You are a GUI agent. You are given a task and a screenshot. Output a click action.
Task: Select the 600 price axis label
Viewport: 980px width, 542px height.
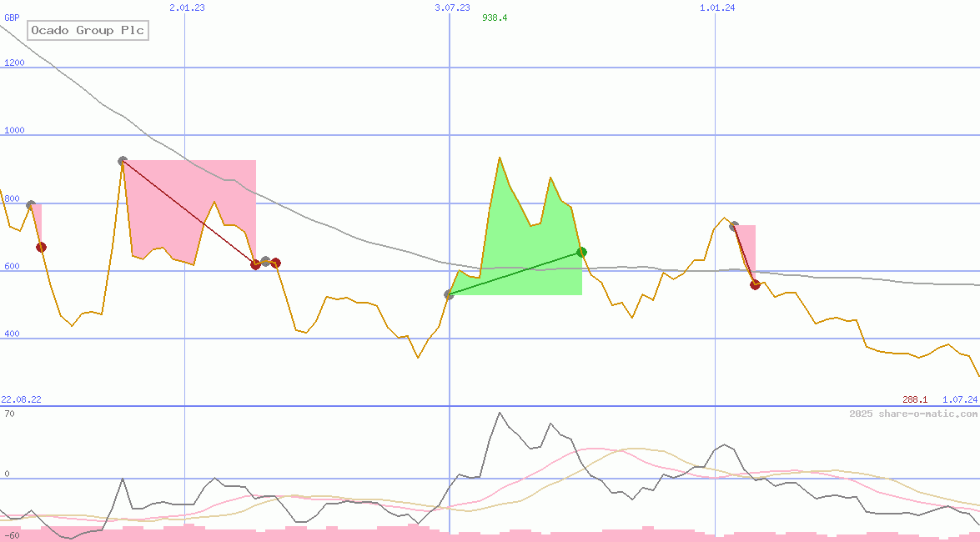(x=12, y=266)
